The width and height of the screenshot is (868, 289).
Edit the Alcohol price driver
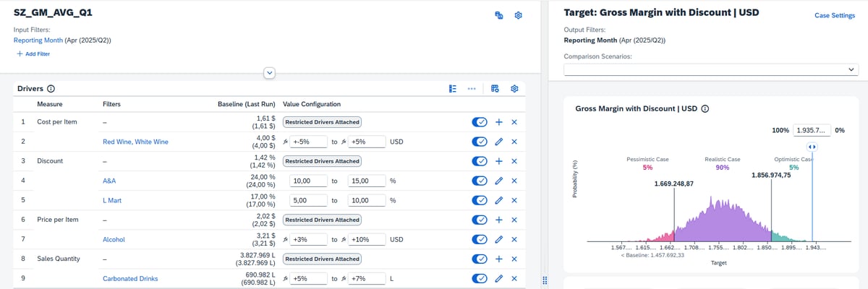[x=499, y=239]
